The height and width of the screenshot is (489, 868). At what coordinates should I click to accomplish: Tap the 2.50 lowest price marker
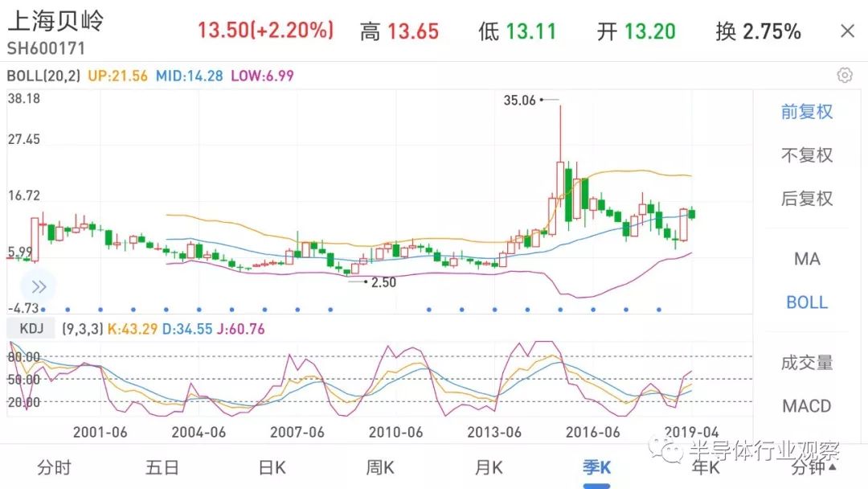coord(383,282)
